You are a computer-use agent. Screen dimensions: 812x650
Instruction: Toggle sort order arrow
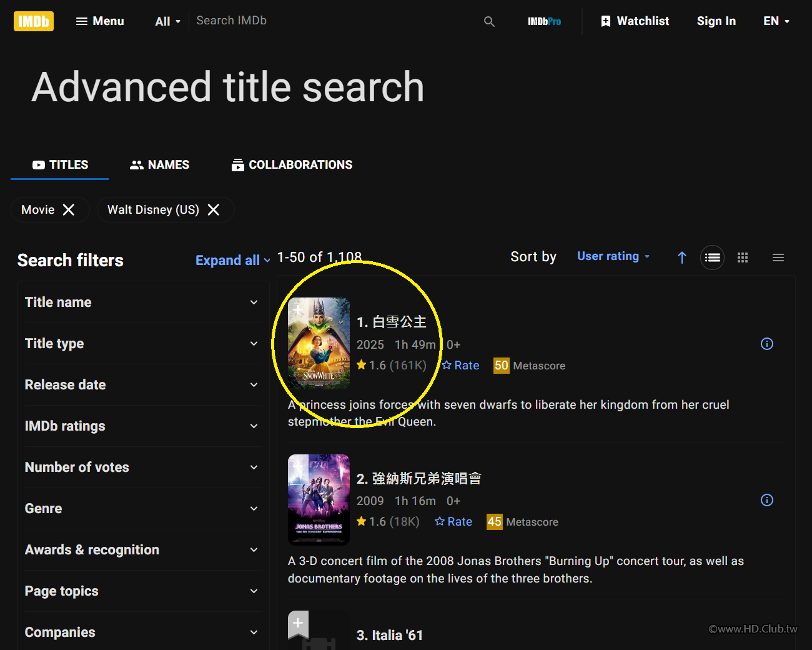tap(682, 257)
